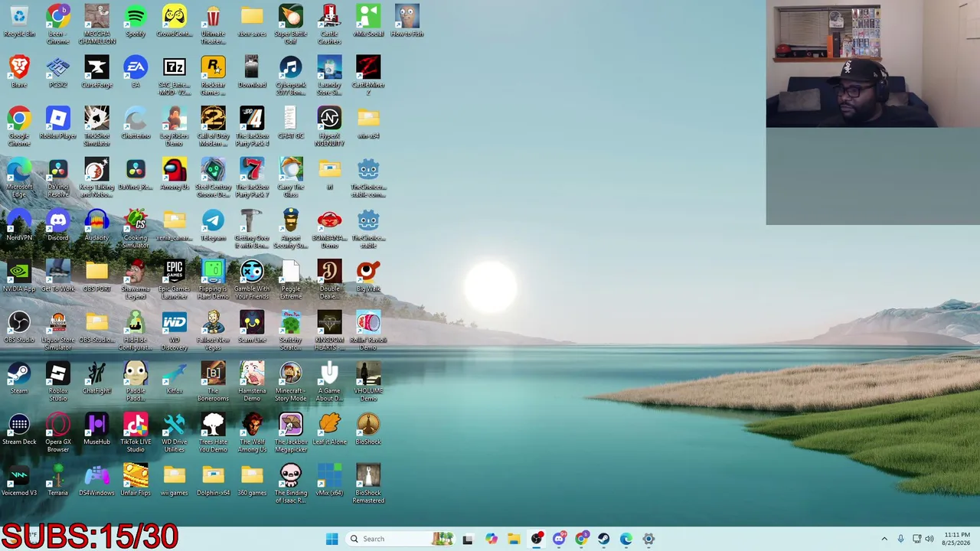
Task: Open Minecraft Story Mode desktop shortcut
Action: [x=291, y=382]
